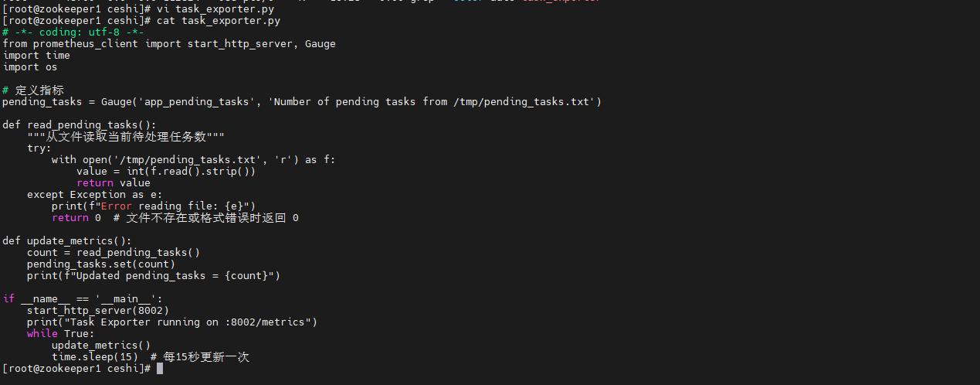The image size is (980, 385).
Task: Click the 'def update_metrics()' definition line
Action: (x=67, y=240)
